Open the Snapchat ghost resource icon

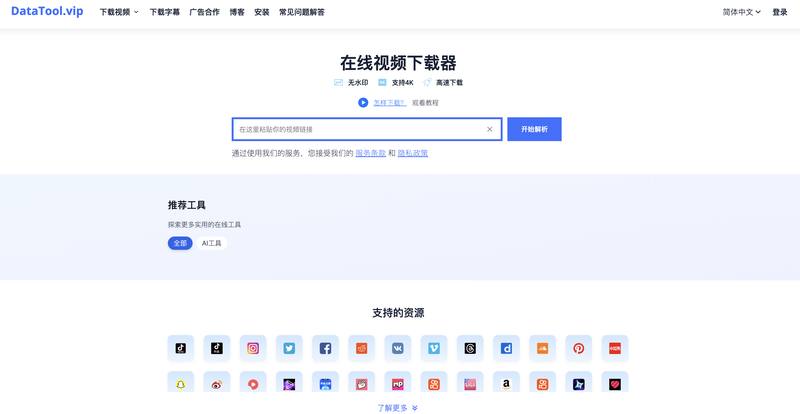[181, 383]
